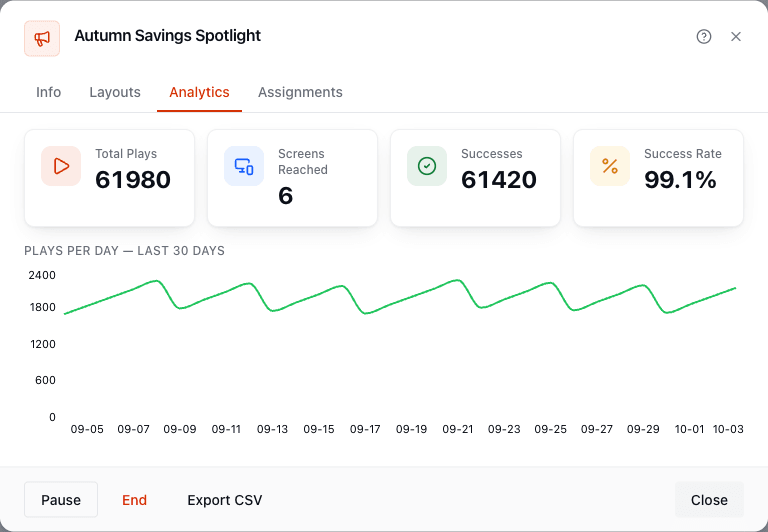Screen dimensions: 768x532
Task: Click the Screens Reached value 6
Action: (286, 196)
